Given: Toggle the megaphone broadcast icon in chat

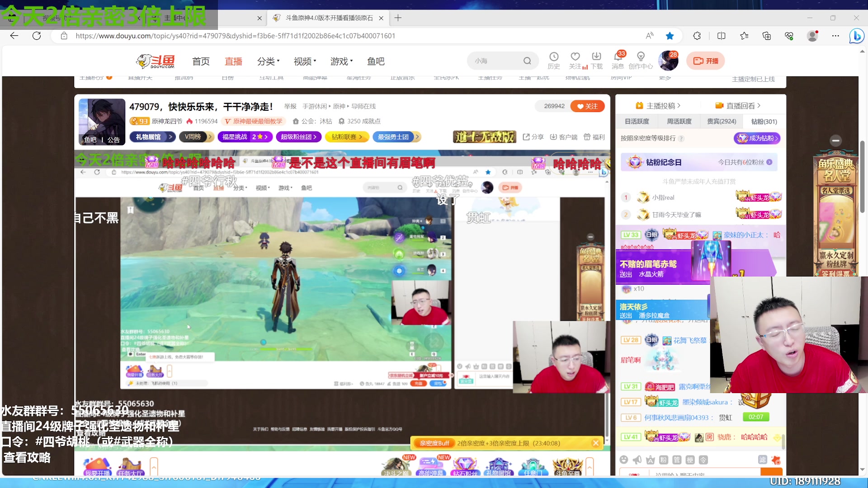Looking at the screenshot, I should click(x=637, y=460).
